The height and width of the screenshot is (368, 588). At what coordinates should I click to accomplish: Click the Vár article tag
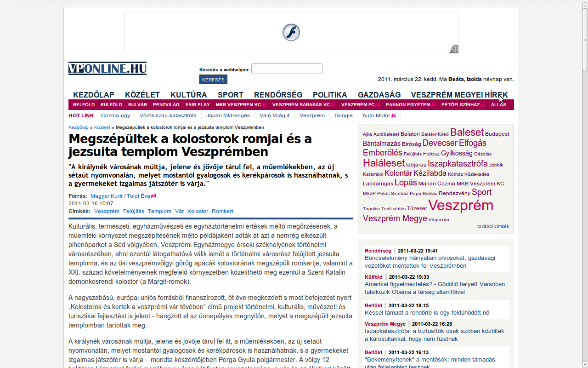pyautogui.click(x=180, y=211)
